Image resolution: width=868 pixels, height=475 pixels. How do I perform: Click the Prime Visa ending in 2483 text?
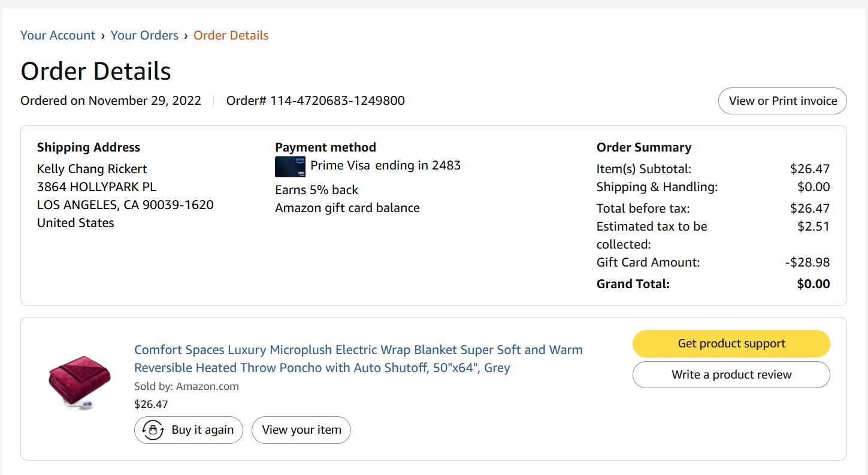click(x=385, y=165)
